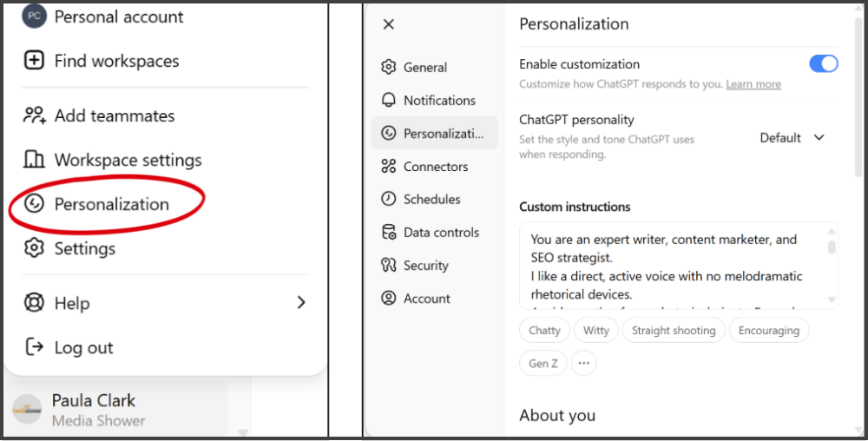This screenshot has height=441, width=868.
Task: Expand the Help submenu chevron
Action: pyautogui.click(x=301, y=303)
